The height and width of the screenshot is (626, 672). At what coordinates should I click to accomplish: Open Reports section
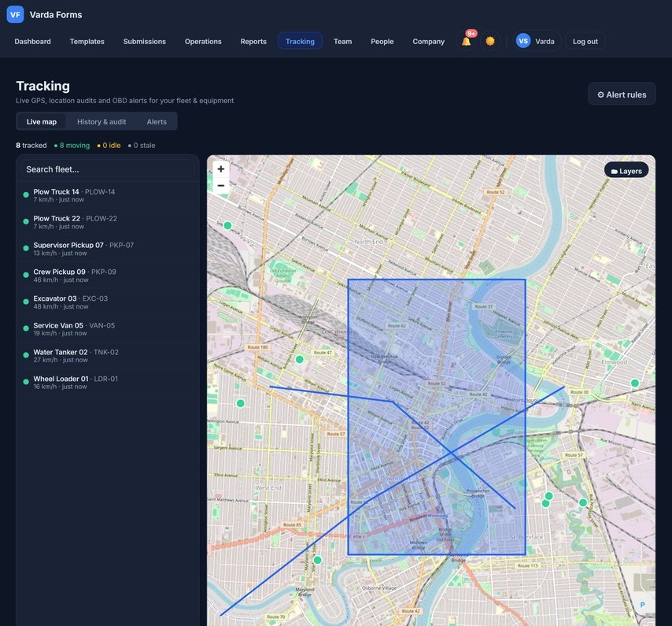coord(253,41)
